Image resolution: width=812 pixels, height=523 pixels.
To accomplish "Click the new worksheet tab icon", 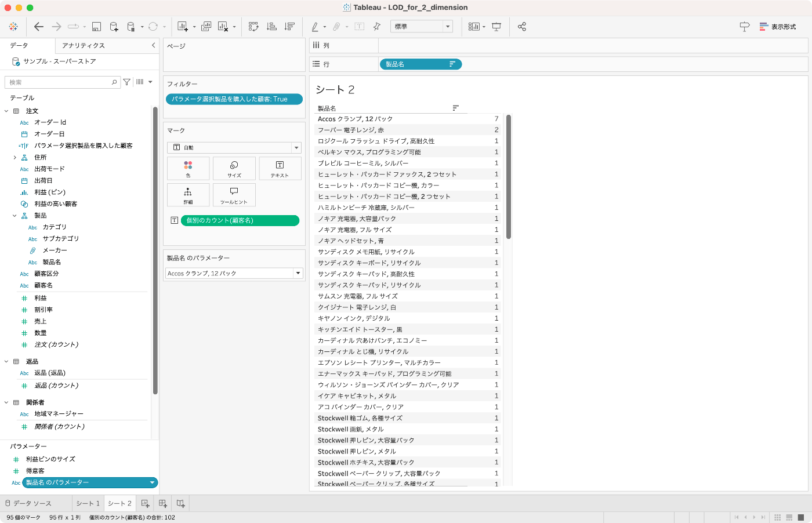I will 145,503.
